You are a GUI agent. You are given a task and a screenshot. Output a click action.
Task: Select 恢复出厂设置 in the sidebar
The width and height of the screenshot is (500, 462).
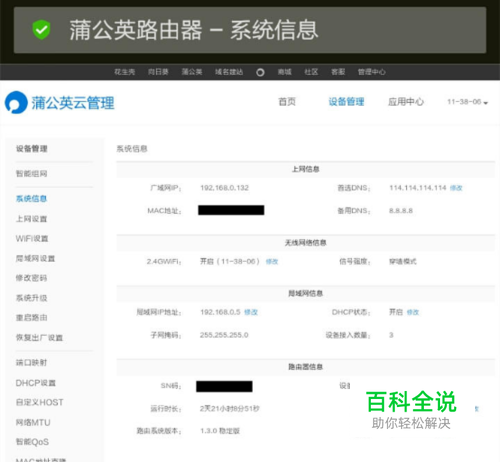point(39,338)
